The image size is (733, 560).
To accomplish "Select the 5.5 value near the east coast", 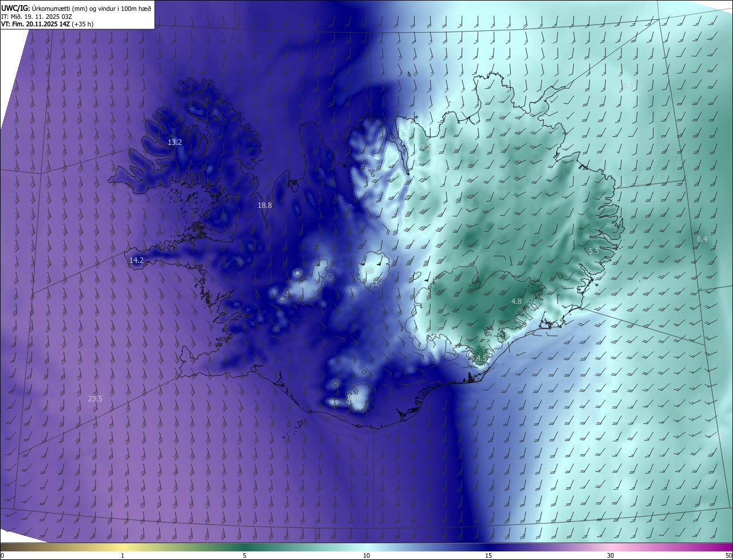I will coord(594,251).
